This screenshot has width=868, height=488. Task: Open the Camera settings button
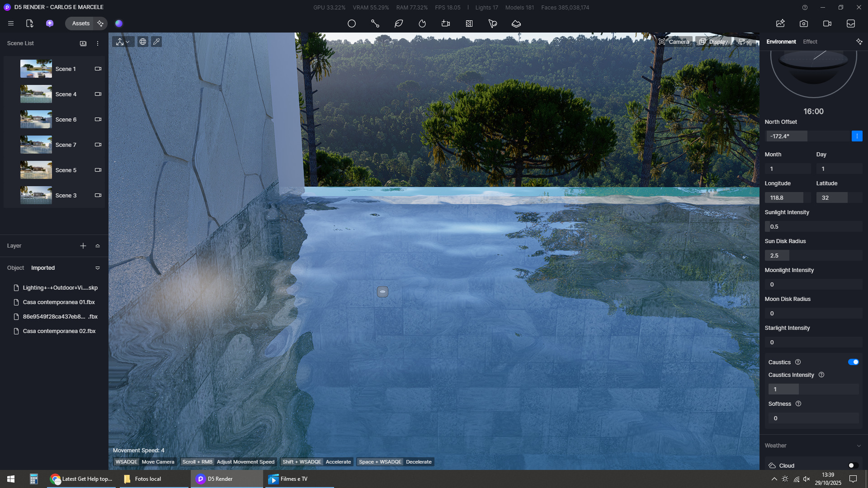tap(674, 42)
